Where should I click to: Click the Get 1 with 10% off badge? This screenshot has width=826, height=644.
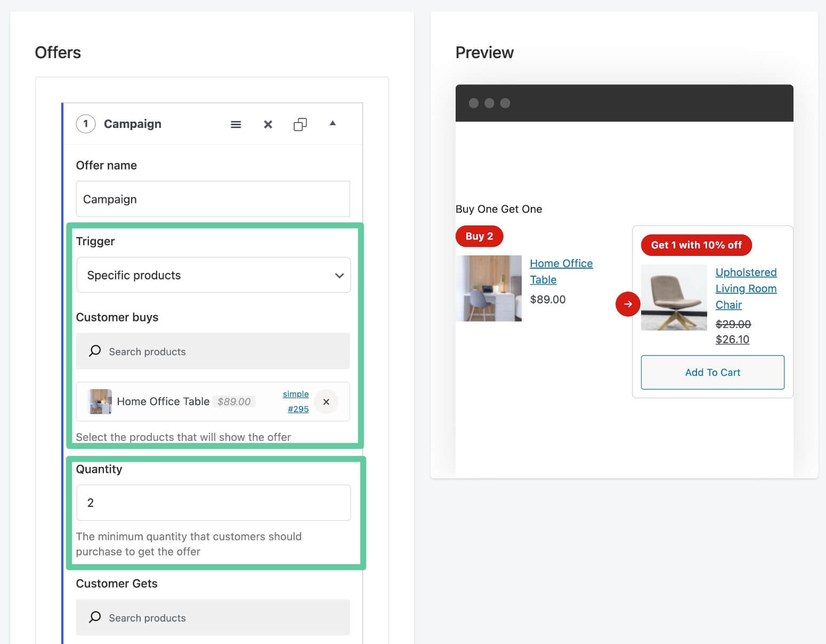click(x=696, y=245)
